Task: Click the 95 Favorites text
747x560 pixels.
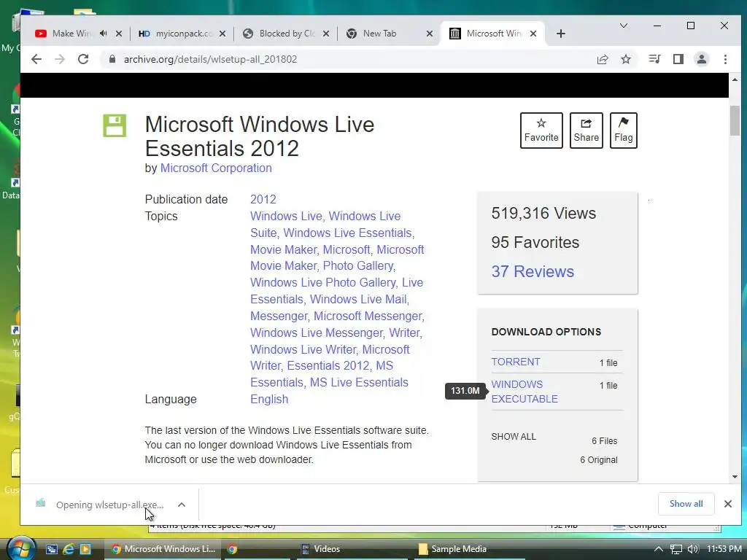Action: click(535, 242)
